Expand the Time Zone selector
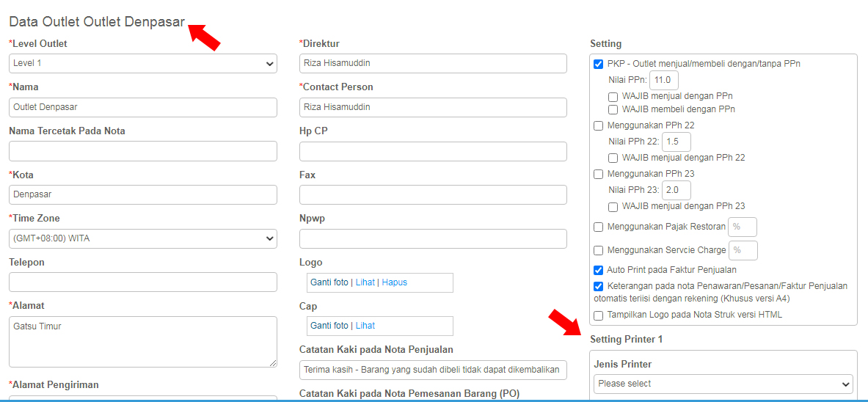The image size is (868, 402). [x=143, y=238]
